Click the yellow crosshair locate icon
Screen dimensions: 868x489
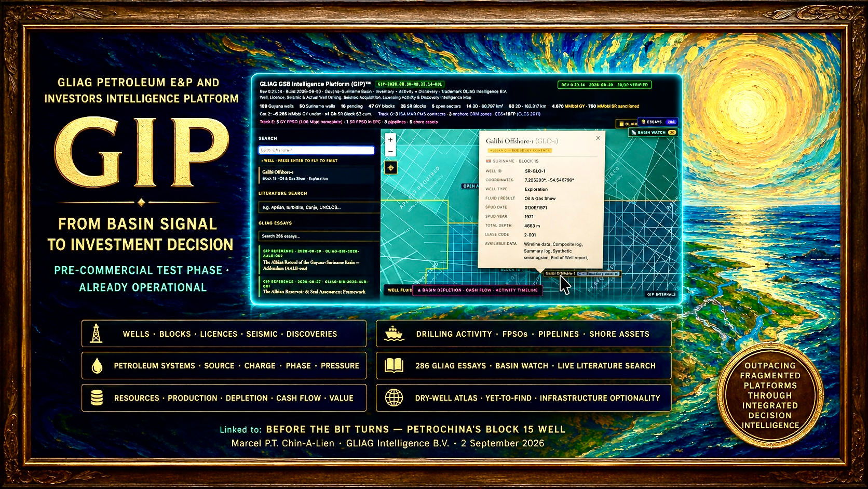[x=390, y=167]
